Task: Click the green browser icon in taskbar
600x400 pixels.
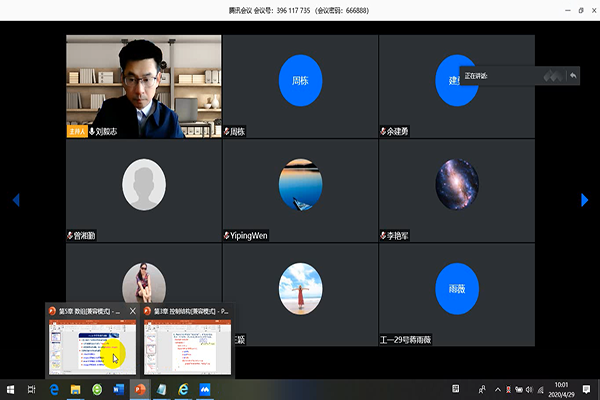Action: (97, 389)
